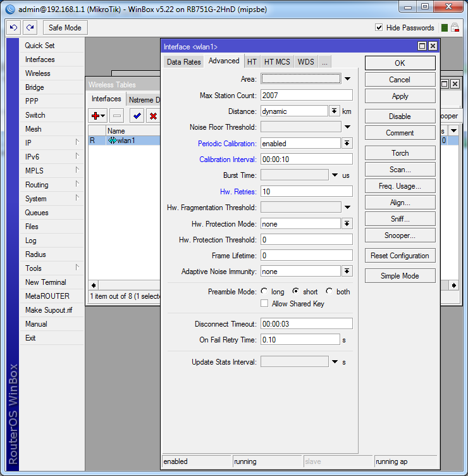Viewport: 468px width, 476px height.
Task: Switch to the Advanced tab
Action: [x=224, y=61]
